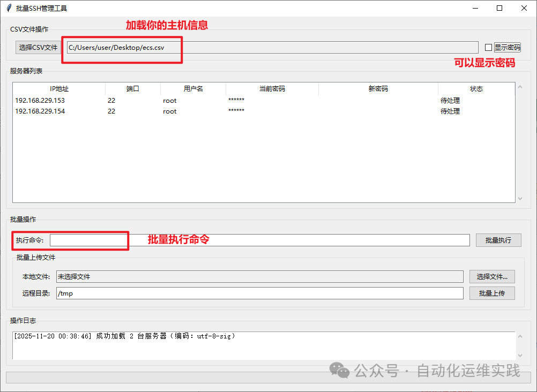Click log scrollbar up arrow
The image size is (537, 392).
tap(520, 336)
